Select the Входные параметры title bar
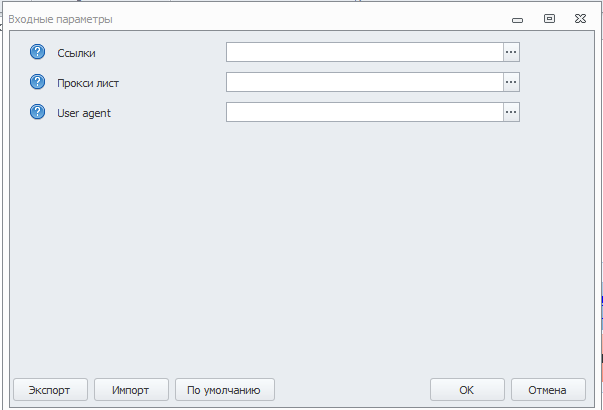 (254, 19)
